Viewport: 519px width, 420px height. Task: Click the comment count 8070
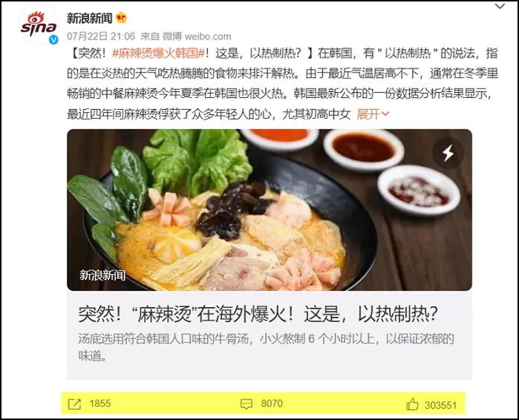[272, 404]
